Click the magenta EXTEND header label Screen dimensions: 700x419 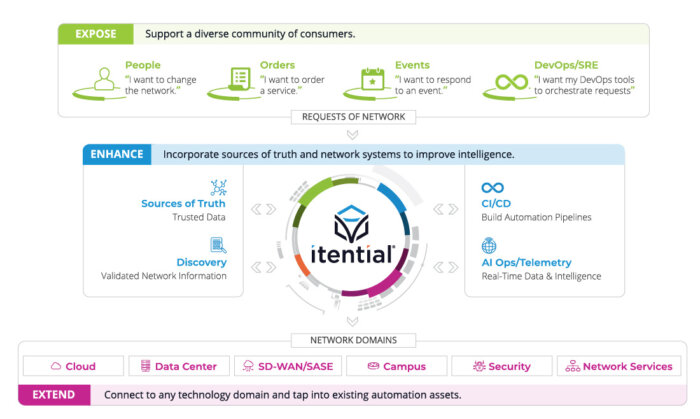click(x=54, y=395)
